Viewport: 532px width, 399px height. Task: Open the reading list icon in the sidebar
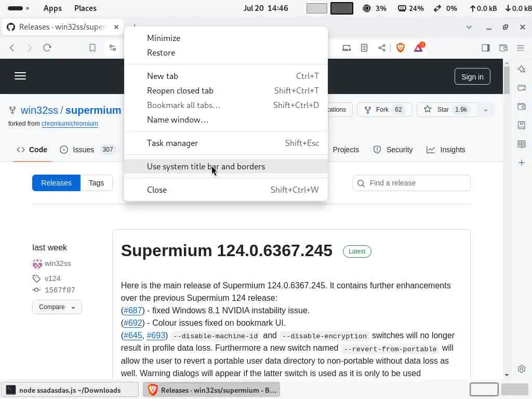coord(522,144)
